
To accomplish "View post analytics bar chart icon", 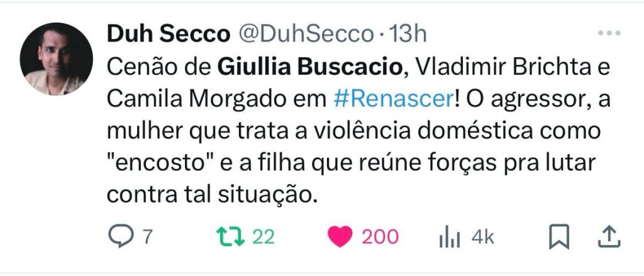I will [x=449, y=238].
